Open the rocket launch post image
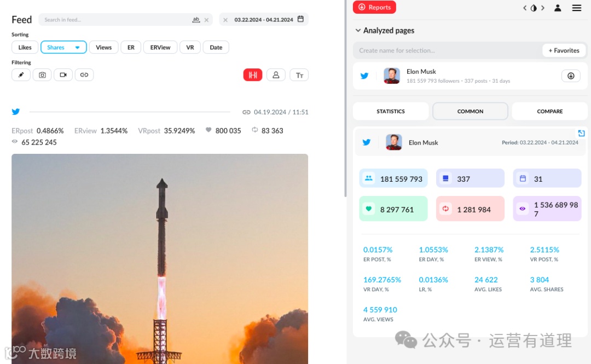 (x=160, y=258)
